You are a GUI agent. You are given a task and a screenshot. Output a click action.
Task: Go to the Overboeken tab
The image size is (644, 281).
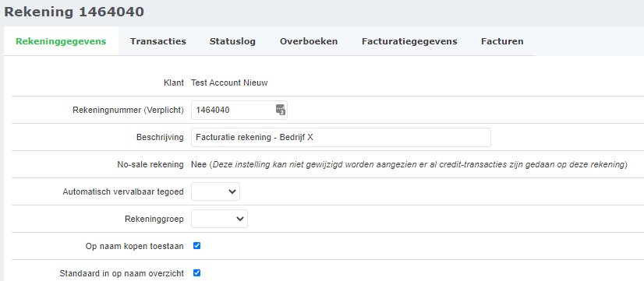(309, 41)
